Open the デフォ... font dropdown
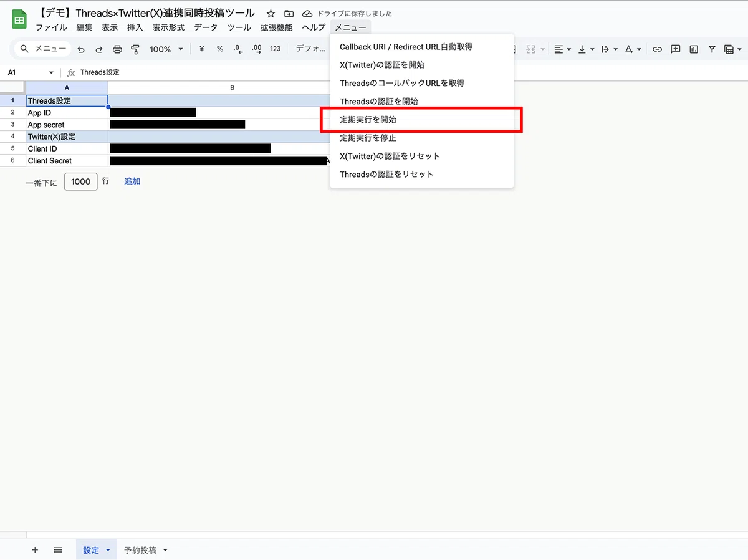 (x=310, y=49)
